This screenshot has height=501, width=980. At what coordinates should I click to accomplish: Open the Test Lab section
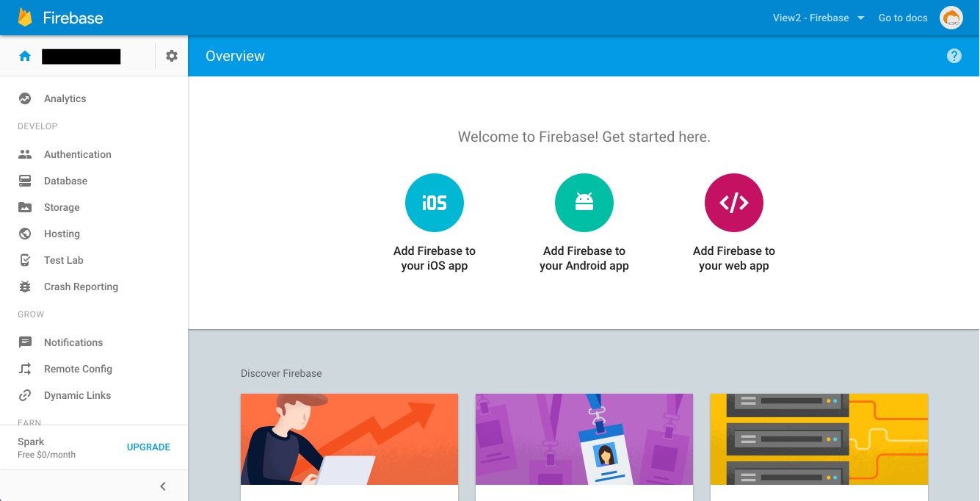click(94, 260)
